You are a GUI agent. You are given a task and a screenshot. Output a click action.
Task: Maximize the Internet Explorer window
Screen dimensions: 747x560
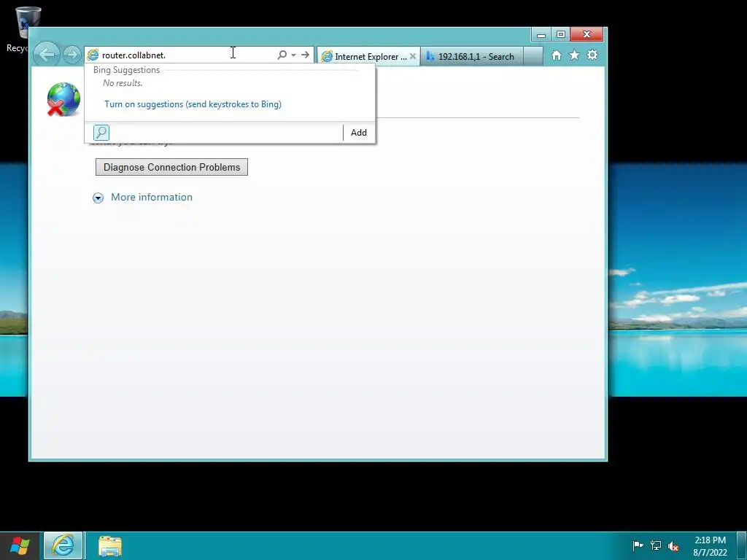(561, 34)
